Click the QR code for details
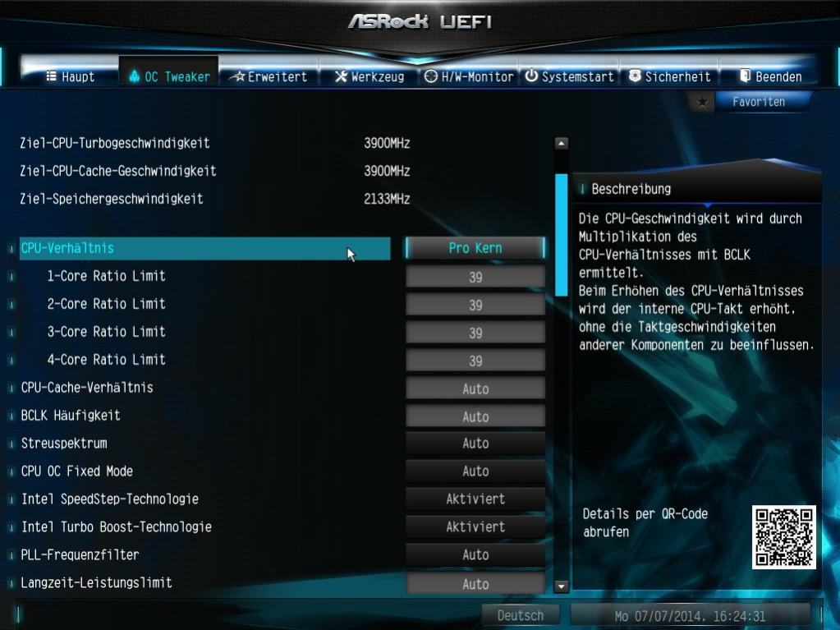 [783, 537]
